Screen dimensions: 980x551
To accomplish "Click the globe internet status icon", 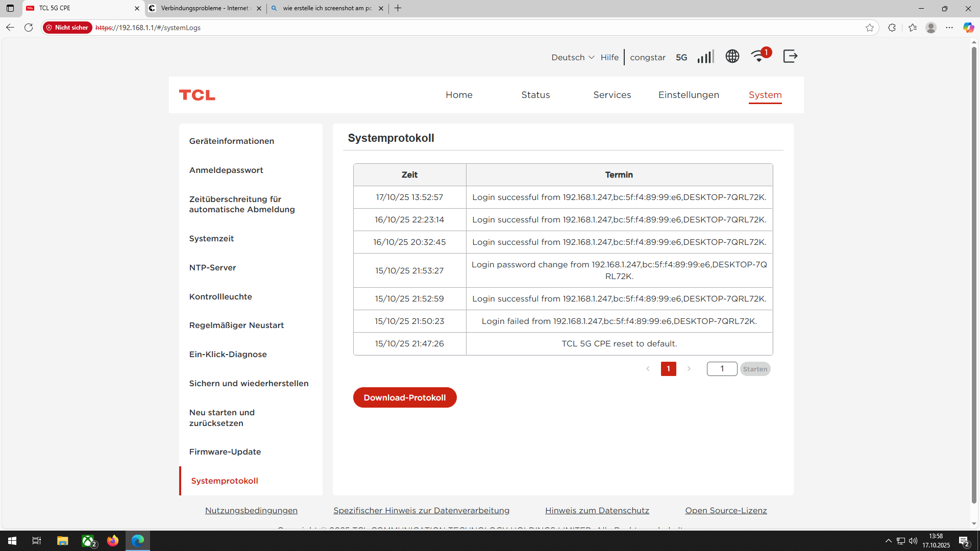I will tap(732, 56).
